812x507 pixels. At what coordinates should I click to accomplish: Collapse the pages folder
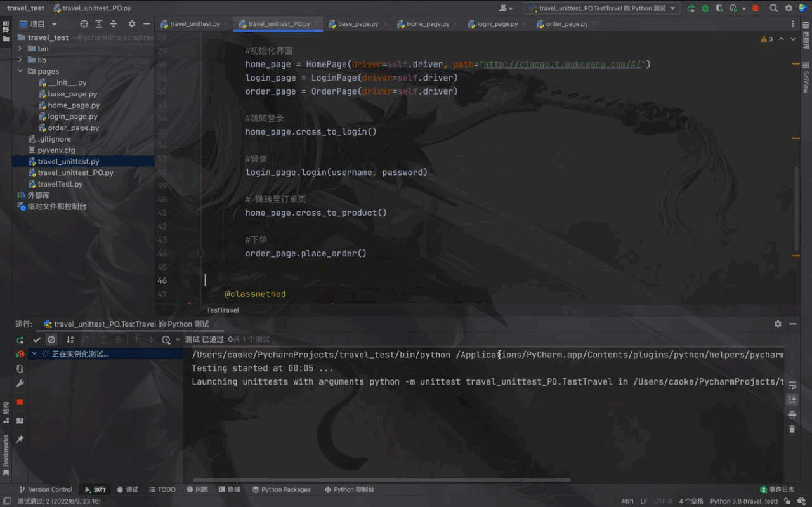[20, 71]
